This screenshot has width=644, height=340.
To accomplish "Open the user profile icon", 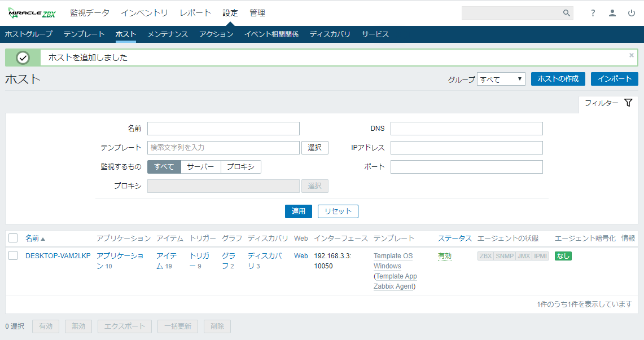I will click(612, 13).
